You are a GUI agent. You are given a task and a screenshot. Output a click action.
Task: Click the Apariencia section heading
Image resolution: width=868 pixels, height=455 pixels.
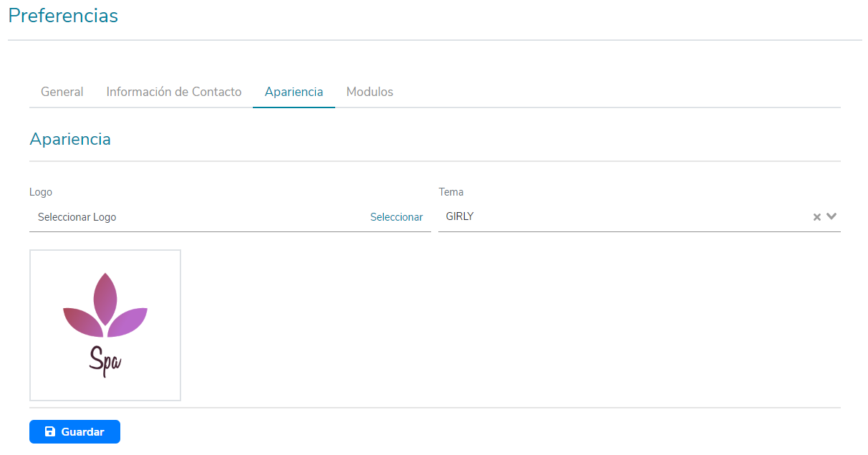click(70, 139)
